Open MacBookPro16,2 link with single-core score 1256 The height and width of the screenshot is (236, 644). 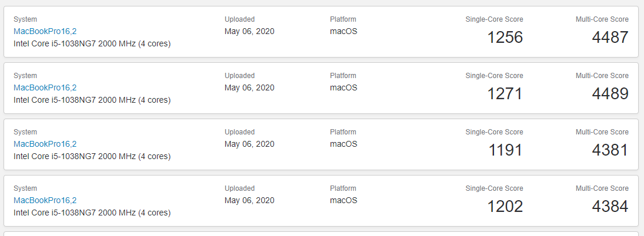45,31
